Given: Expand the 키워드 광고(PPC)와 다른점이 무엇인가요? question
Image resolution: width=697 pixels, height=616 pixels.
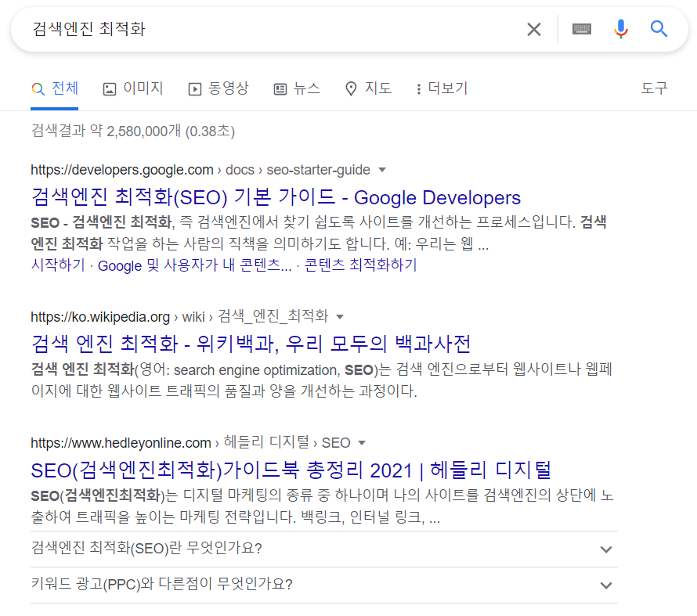Looking at the screenshot, I should click(324, 585).
